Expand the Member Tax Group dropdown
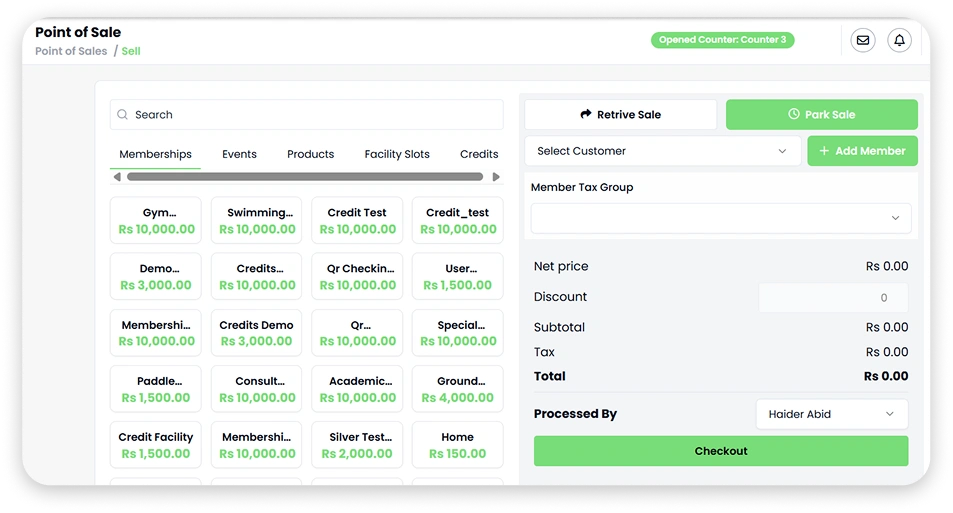This screenshot has height=513, width=953. (x=721, y=218)
